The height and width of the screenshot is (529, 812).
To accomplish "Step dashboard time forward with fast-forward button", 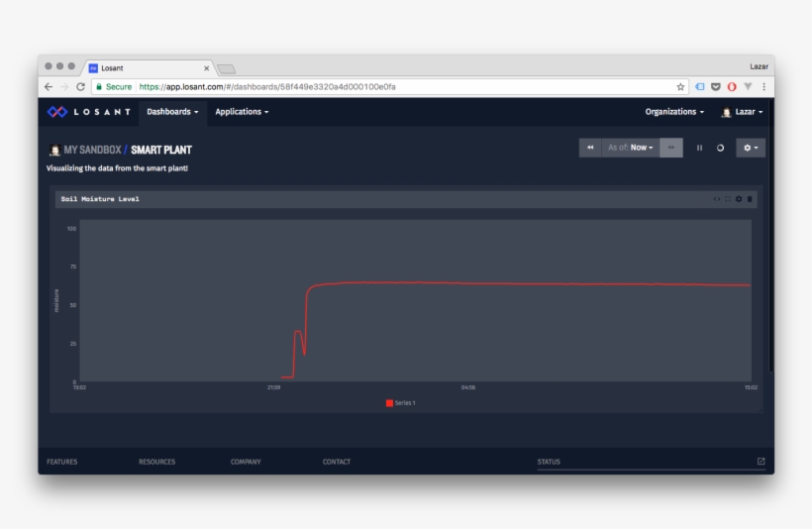I will [x=671, y=148].
